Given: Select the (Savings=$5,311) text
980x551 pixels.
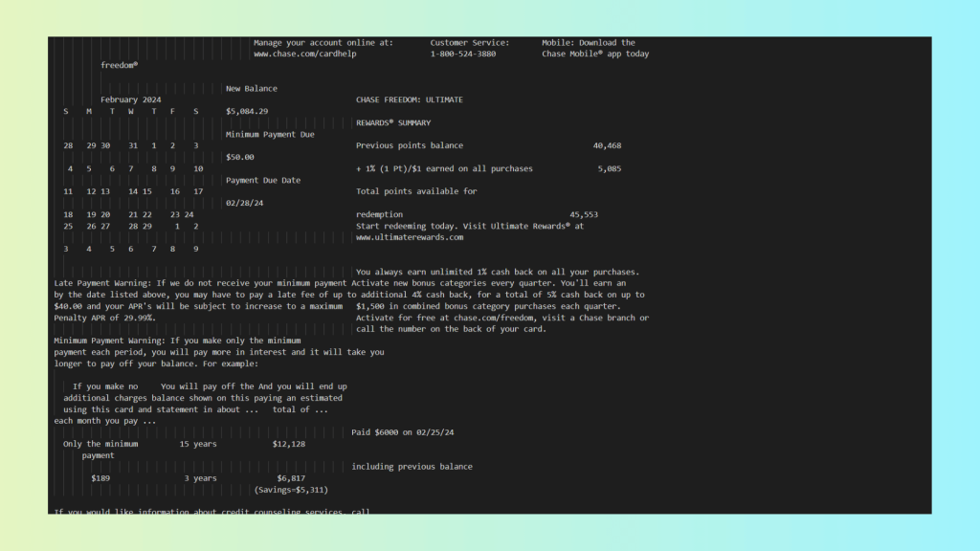Looking at the screenshot, I should click(293, 490).
